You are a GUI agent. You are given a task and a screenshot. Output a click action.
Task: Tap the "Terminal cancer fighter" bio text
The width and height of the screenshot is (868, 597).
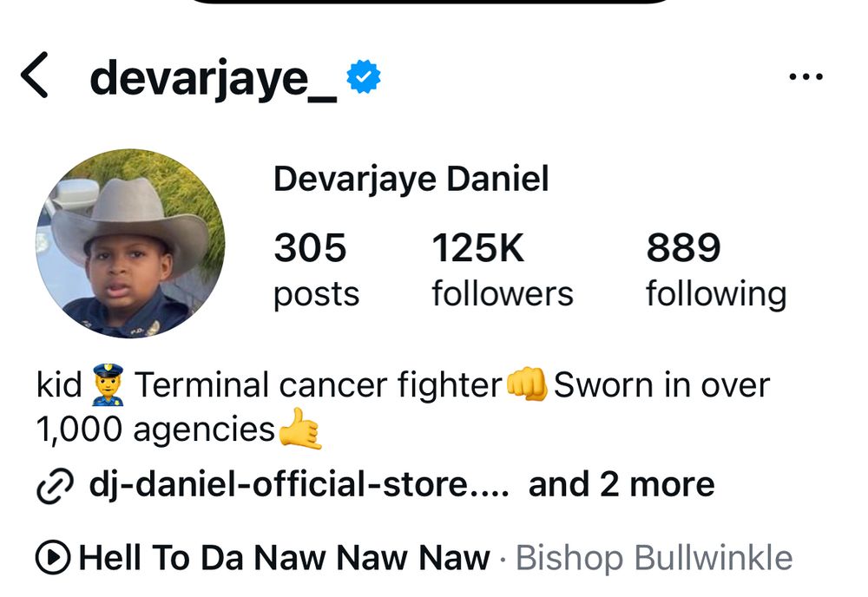point(318,385)
